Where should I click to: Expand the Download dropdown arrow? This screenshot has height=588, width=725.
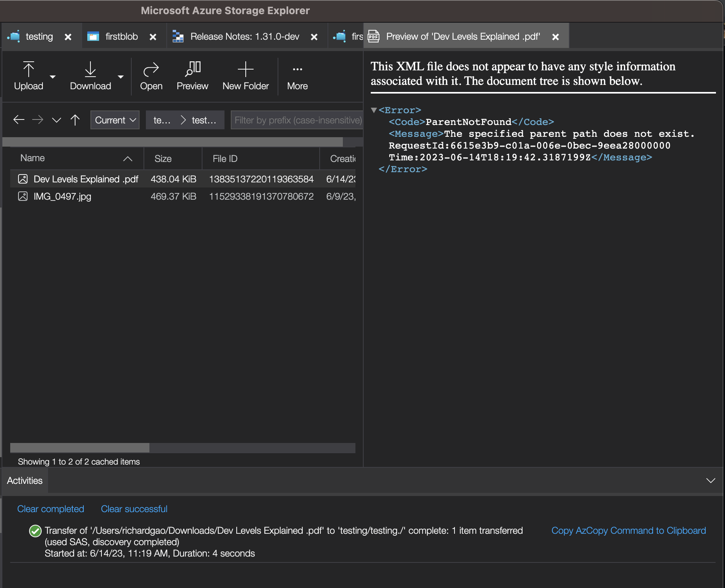coord(121,77)
